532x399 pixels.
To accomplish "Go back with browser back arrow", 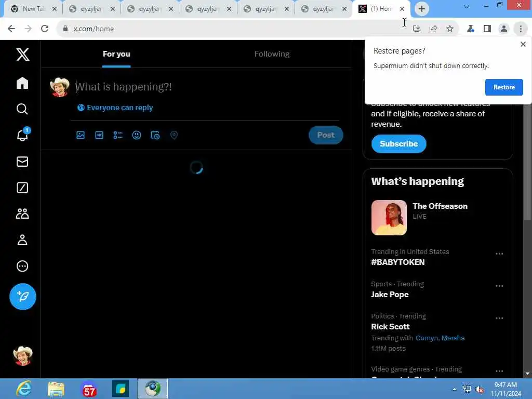I will click(11, 29).
